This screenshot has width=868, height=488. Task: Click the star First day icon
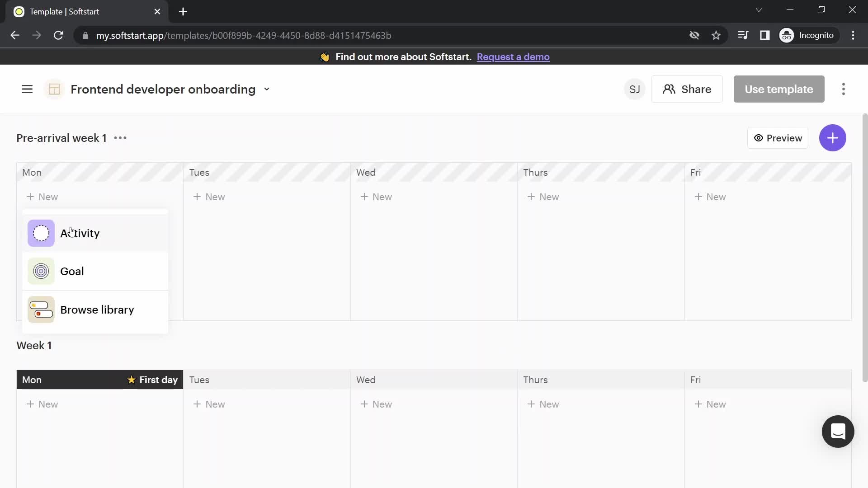point(130,380)
